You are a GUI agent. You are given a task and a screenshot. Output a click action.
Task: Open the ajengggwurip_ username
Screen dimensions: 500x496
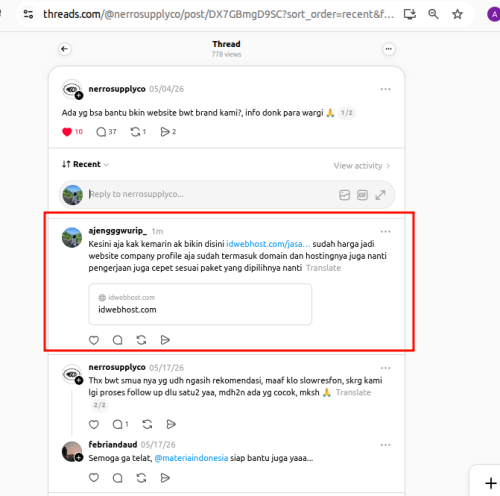tap(118, 231)
